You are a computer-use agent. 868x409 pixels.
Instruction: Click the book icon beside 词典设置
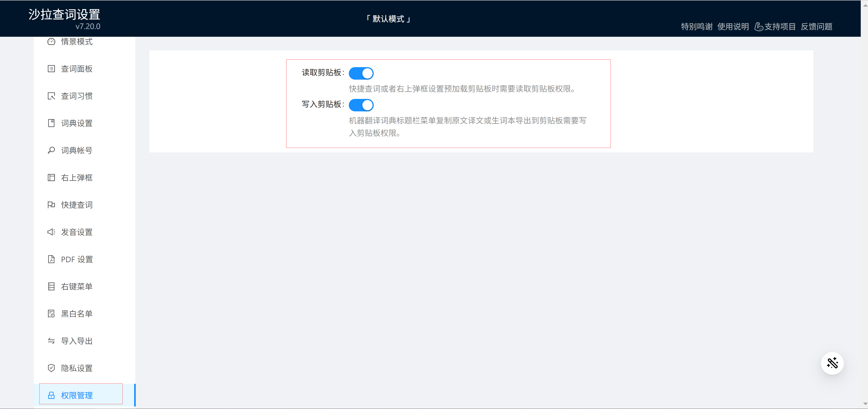click(51, 123)
